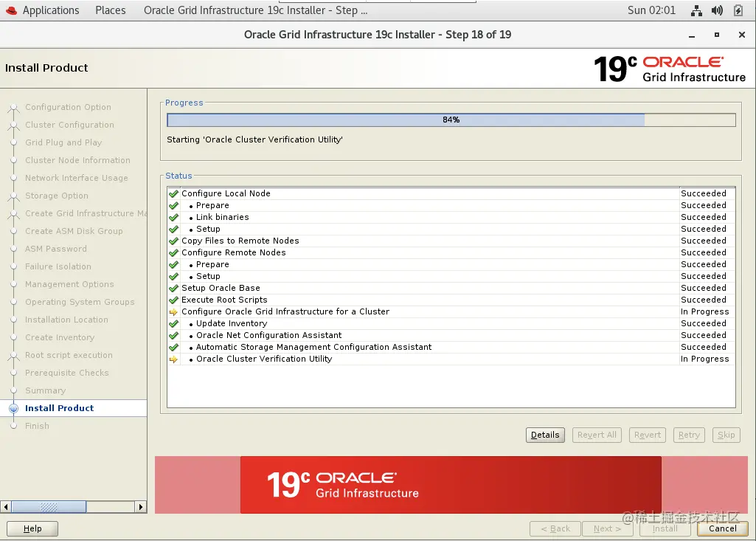Click the Cancel button
Screen dimensions: 756x541
[x=722, y=528]
